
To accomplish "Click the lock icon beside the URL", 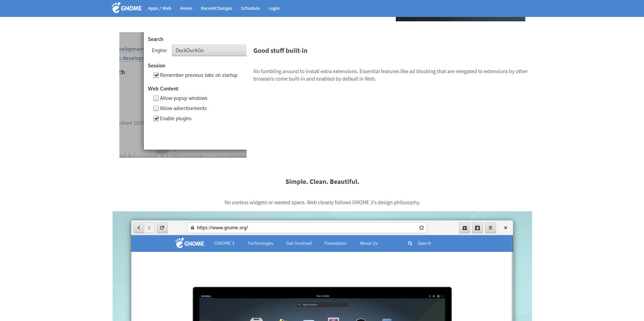I will pyautogui.click(x=192, y=228).
